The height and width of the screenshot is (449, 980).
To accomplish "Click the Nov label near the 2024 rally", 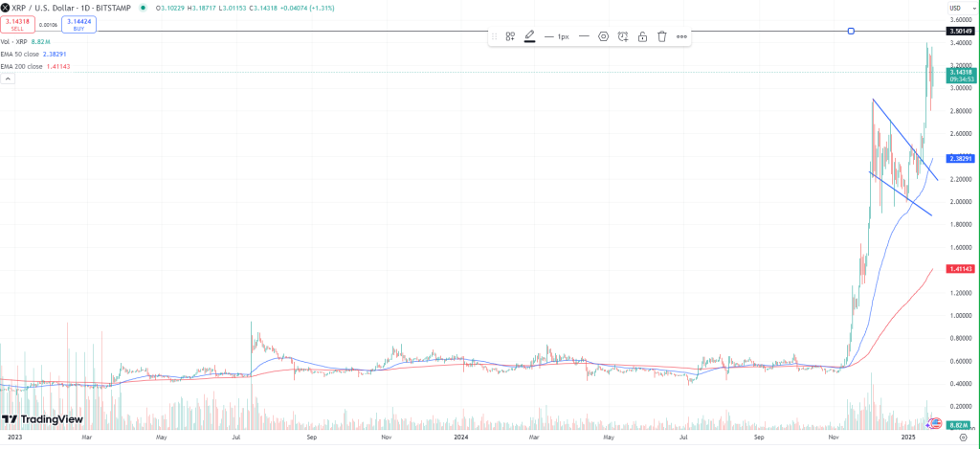I will (x=834, y=438).
